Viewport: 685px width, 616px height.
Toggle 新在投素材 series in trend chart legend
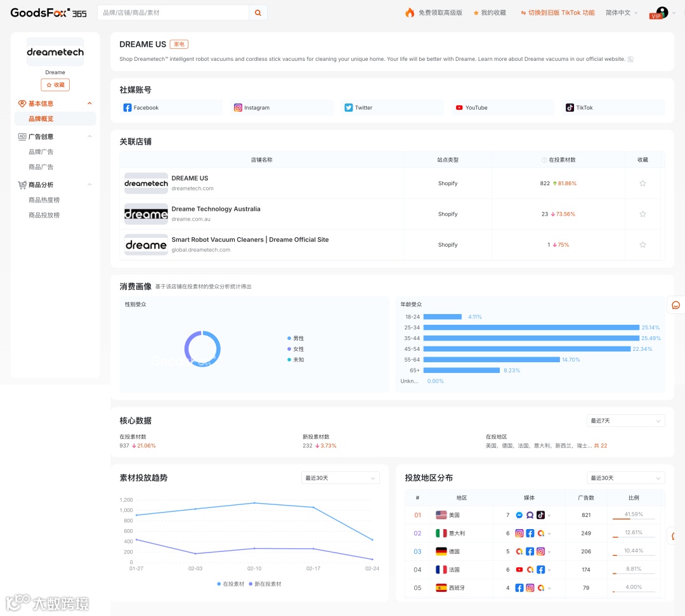(265, 584)
